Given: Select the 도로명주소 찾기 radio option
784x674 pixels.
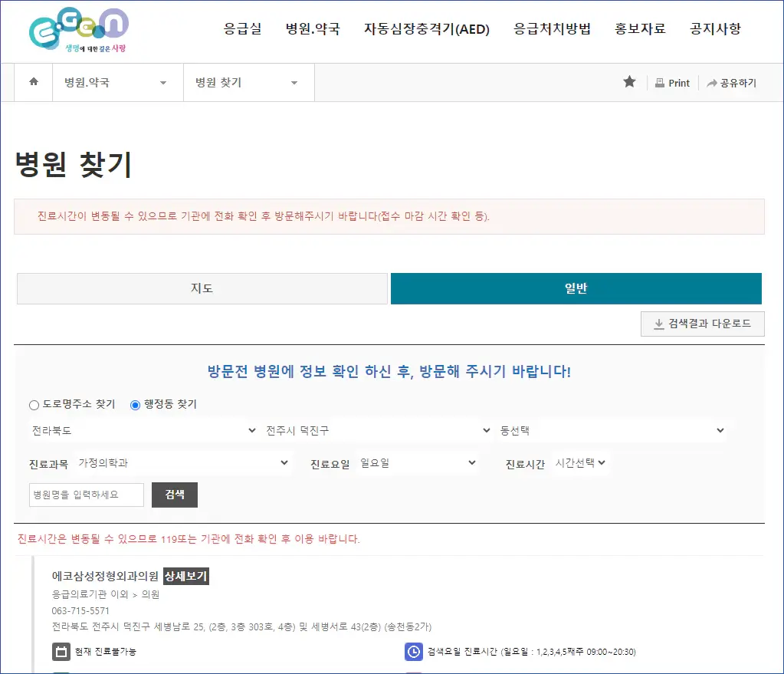Looking at the screenshot, I should pyautogui.click(x=33, y=405).
